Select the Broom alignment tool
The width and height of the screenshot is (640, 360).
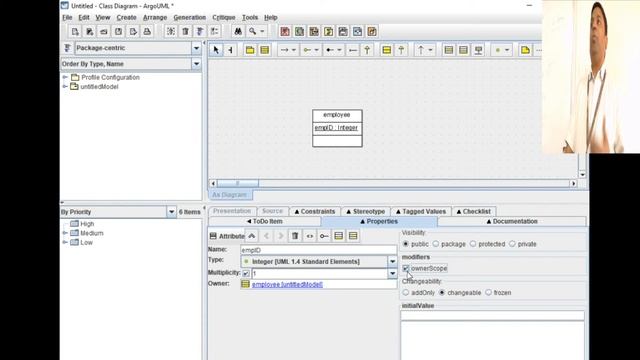tap(231, 50)
